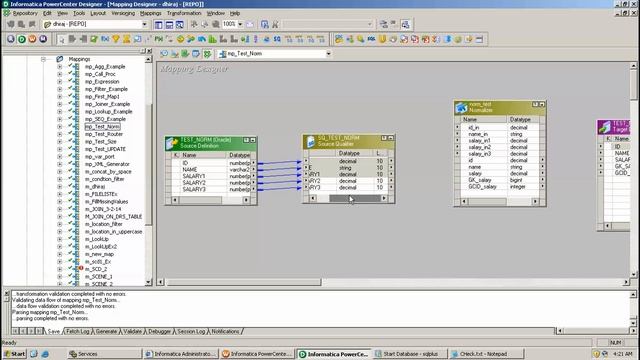Switch to Check.txt - Notepad taskbar window
This screenshot has height=360, width=640.
(486, 354)
